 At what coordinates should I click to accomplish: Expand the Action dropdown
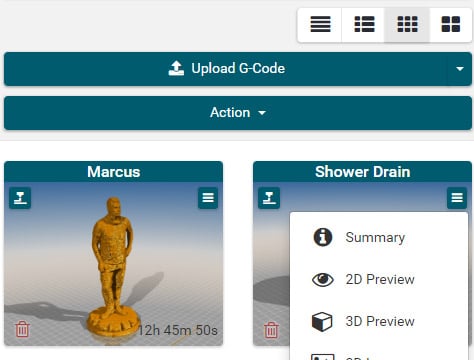coord(238,113)
